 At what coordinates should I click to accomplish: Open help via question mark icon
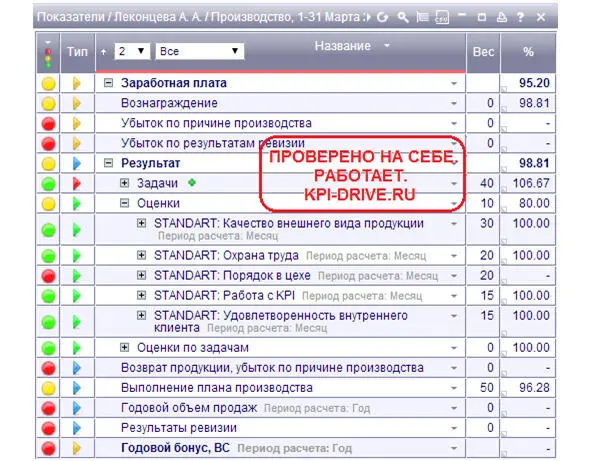[x=521, y=17]
